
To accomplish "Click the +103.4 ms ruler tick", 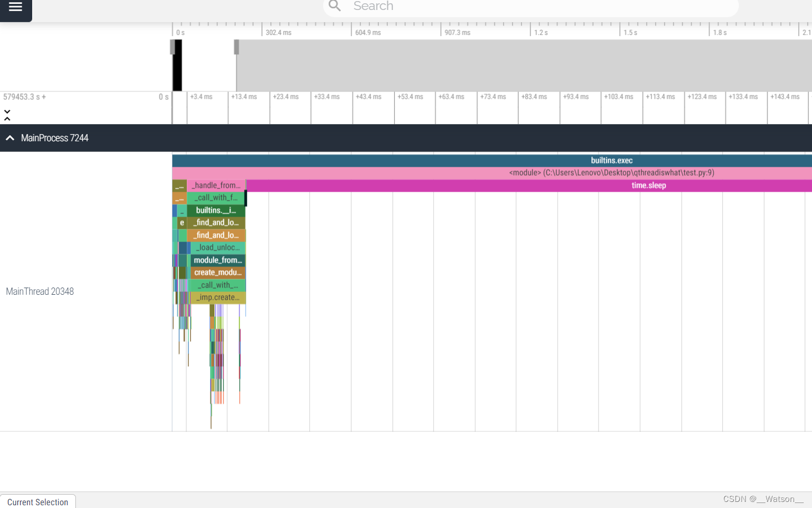I will coord(619,97).
